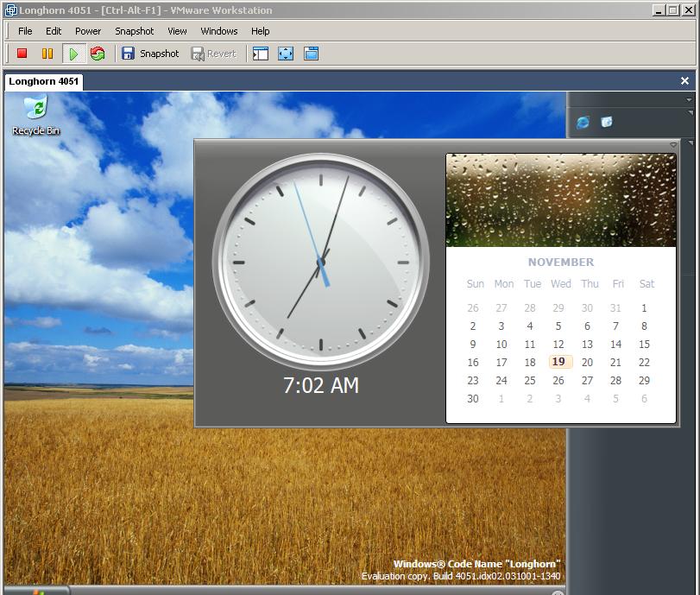Select date 30 in the bottom calendar row
This screenshot has height=595, width=700.
[473, 398]
